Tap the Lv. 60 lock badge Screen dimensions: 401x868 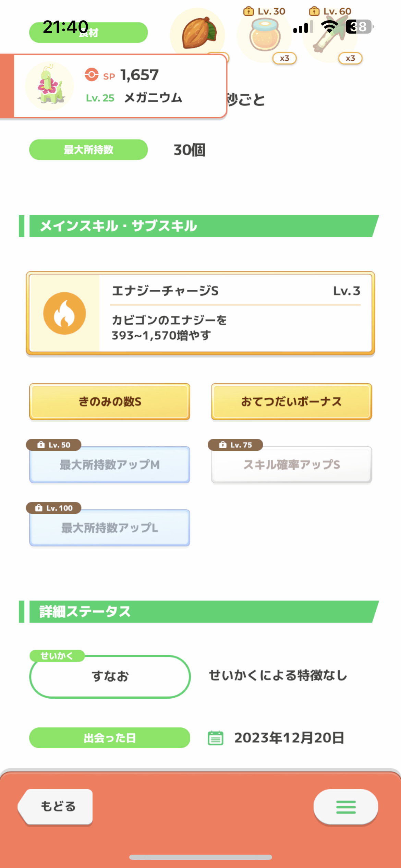coord(330,11)
